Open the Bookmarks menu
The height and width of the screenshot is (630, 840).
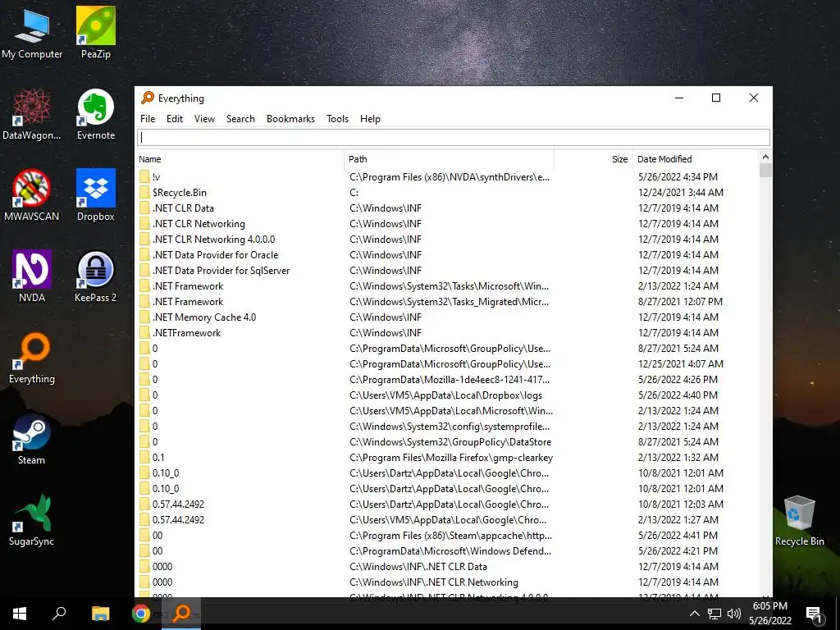click(x=291, y=119)
